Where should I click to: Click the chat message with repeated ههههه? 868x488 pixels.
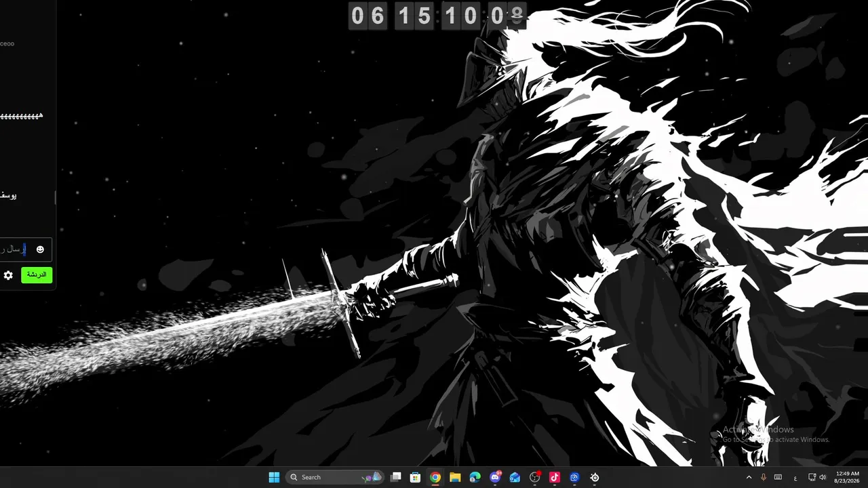click(x=21, y=117)
